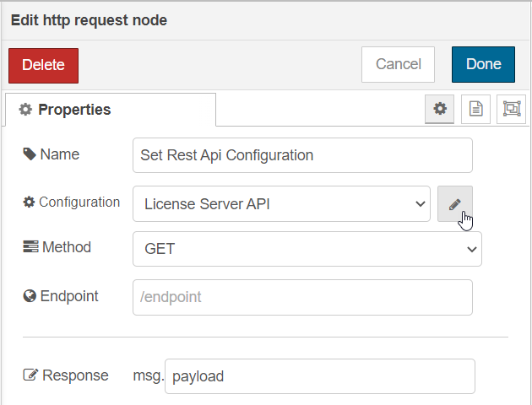Click into the Endpoint input field
The image size is (532, 405).
[302, 297]
